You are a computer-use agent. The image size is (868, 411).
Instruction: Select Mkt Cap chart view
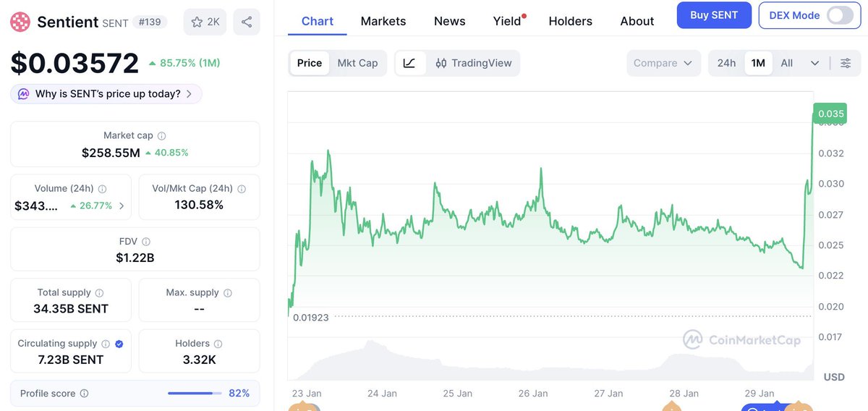pos(357,63)
